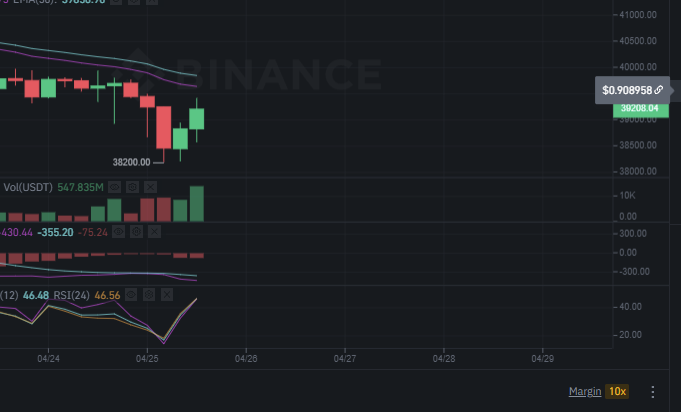This screenshot has width=681, height=412.
Task: Remove the RSI indicator with X
Action: pyautogui.click(x=166, y=295)
